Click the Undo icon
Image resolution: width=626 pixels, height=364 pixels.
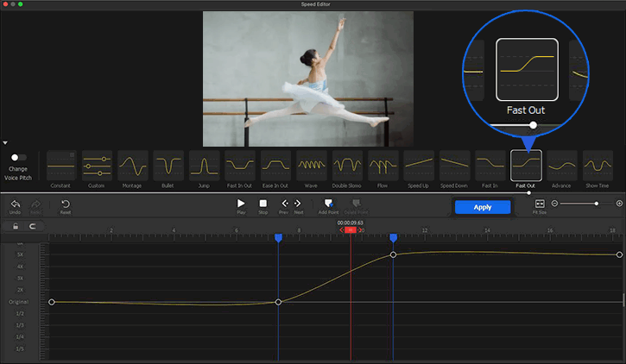16,204
